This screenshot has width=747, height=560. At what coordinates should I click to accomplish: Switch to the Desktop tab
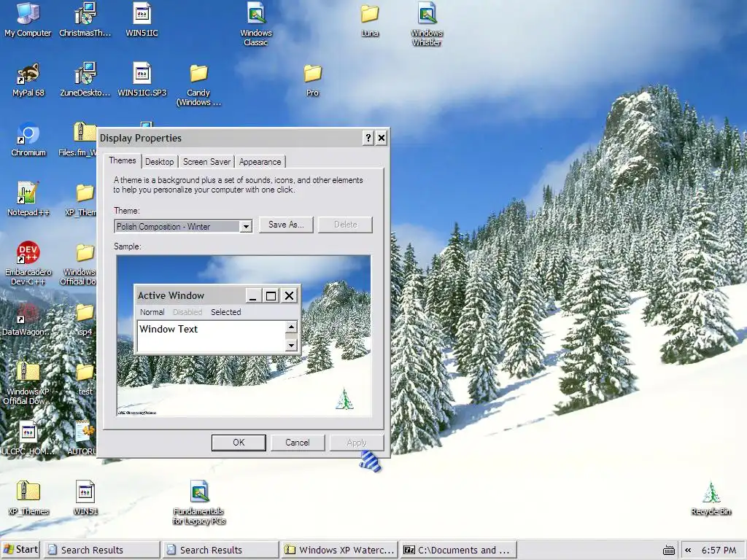click(160, 162)
